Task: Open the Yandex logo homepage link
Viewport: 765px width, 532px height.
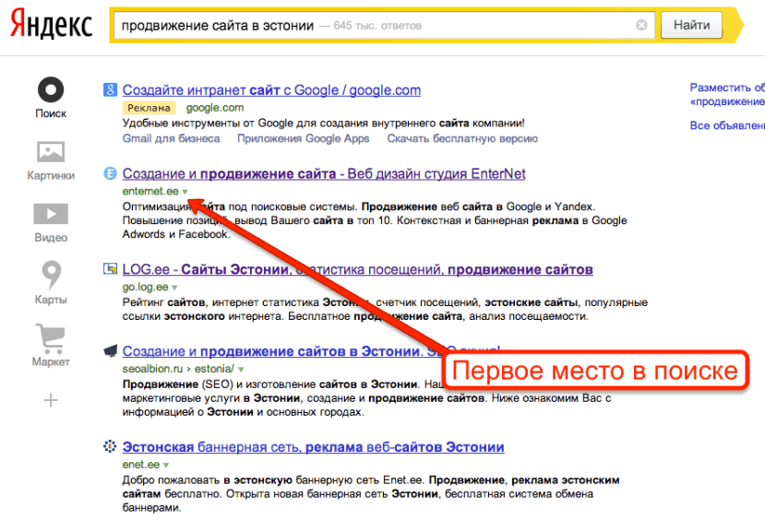Action: (x=52, y=23)
